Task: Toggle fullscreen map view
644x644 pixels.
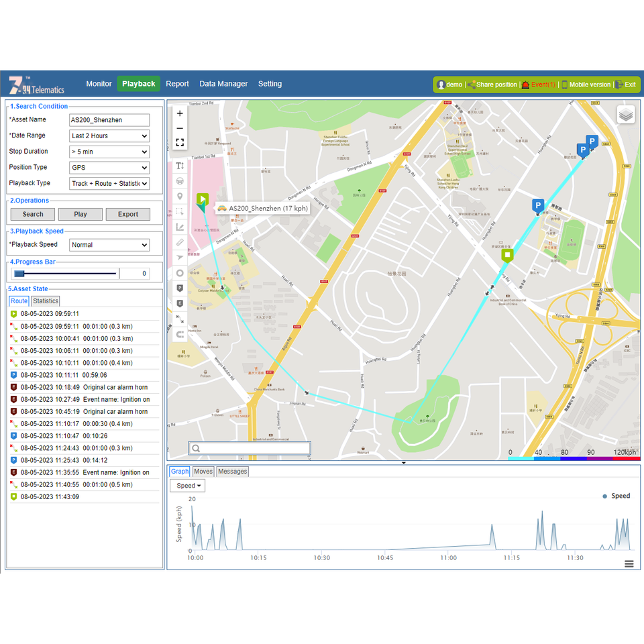Action: (x=180, y=143)
